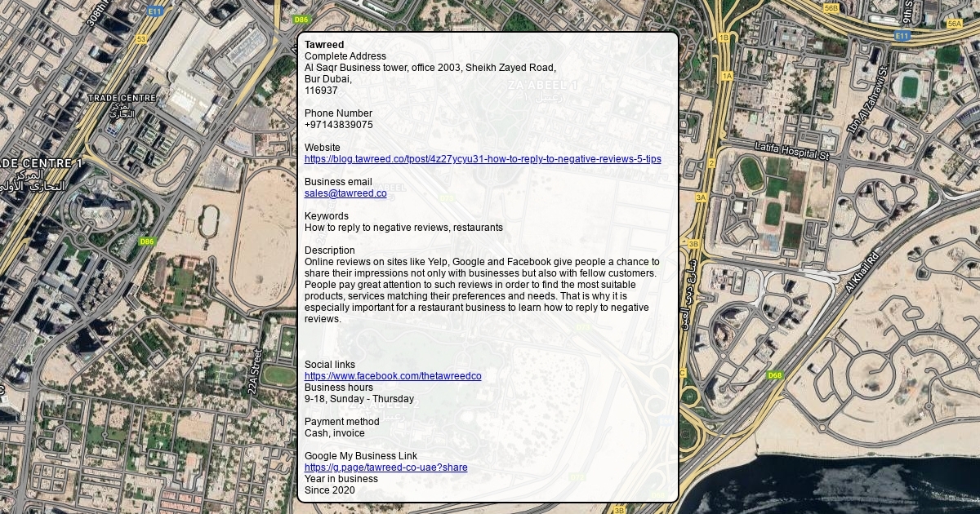Select the 3A exit marker
Screen dimensions: 980x514
click(x=701, y=197)
